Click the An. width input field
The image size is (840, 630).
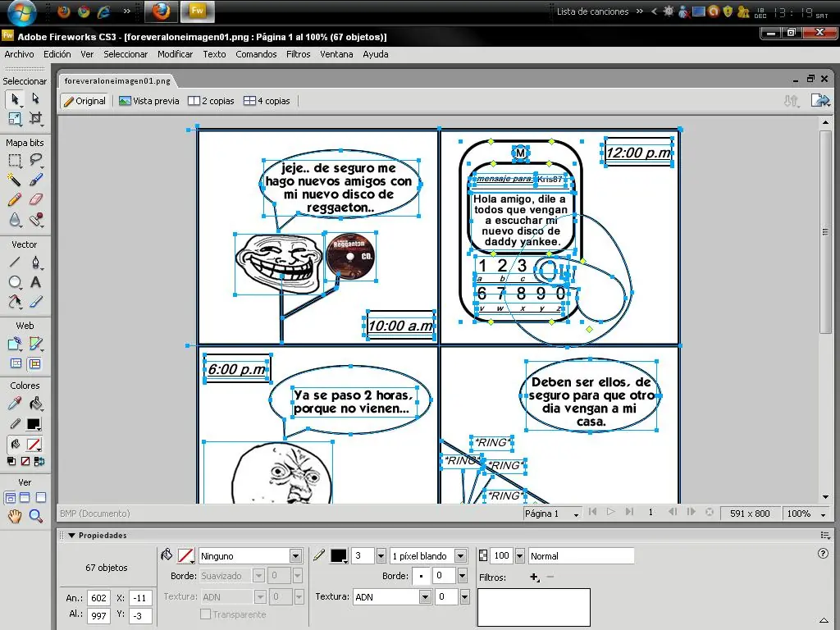[x=99, y=599]
